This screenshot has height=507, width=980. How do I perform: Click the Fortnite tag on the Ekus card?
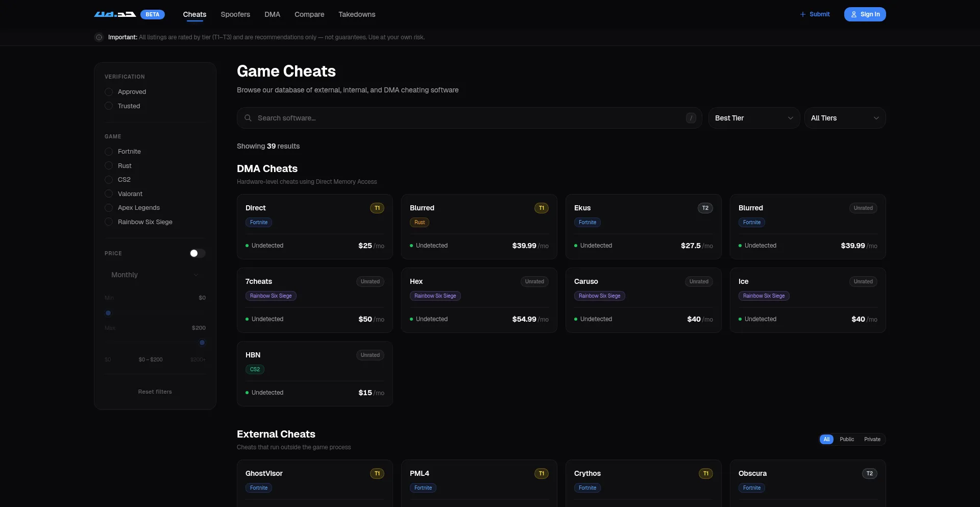tap(587, 222)
